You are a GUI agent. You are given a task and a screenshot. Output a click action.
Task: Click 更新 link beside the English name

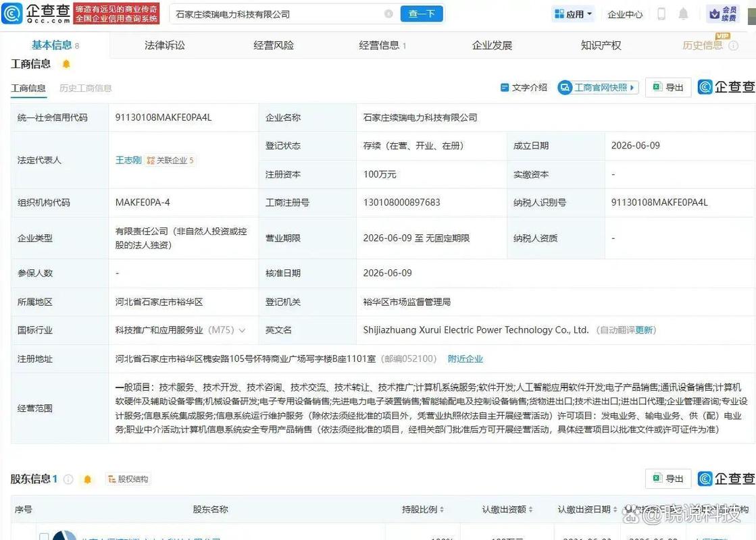click(x=644, y=330)
